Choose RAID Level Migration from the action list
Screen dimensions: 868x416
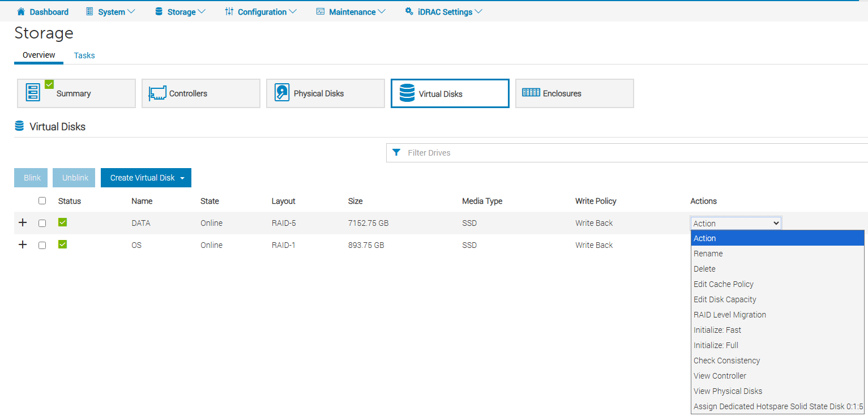pyautogui.click(x=730, y=315)
